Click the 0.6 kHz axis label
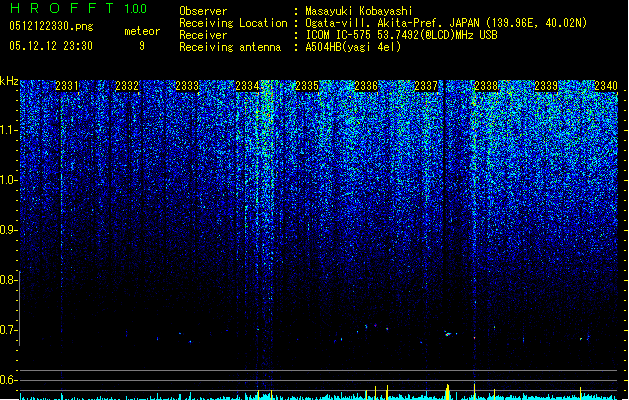 (7, 380)
